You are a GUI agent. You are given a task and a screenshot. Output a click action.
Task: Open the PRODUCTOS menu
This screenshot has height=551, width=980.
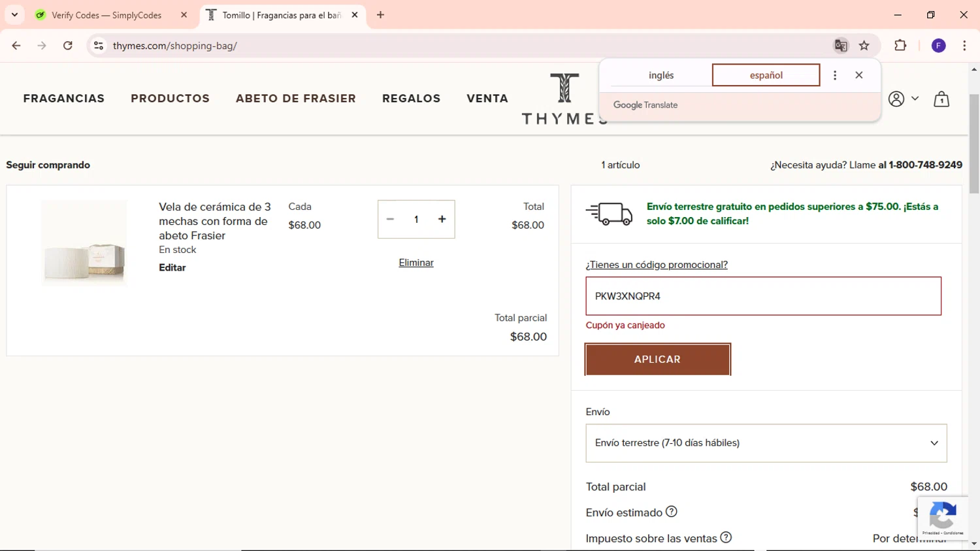click(x=170, y=99)
